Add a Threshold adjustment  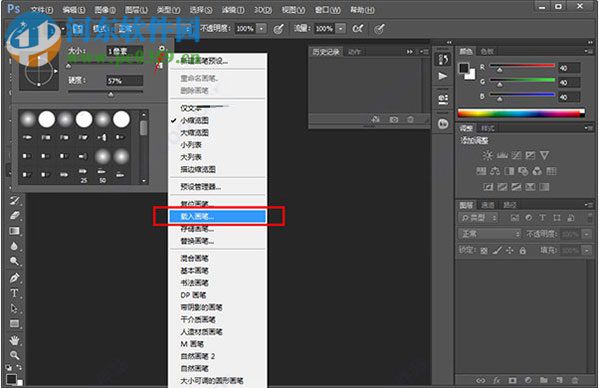click(x=516, y=187)
